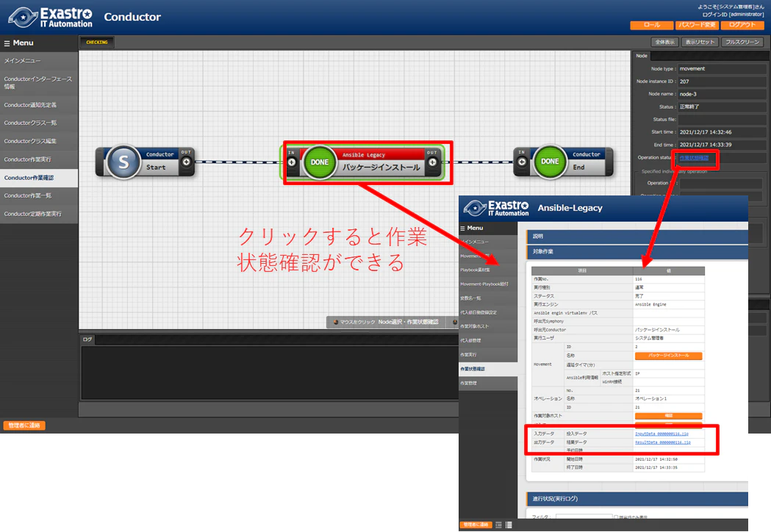
Task: Click the hamburger icon in the Ansible-Legacy Menu header
Action: click(463, 229)
